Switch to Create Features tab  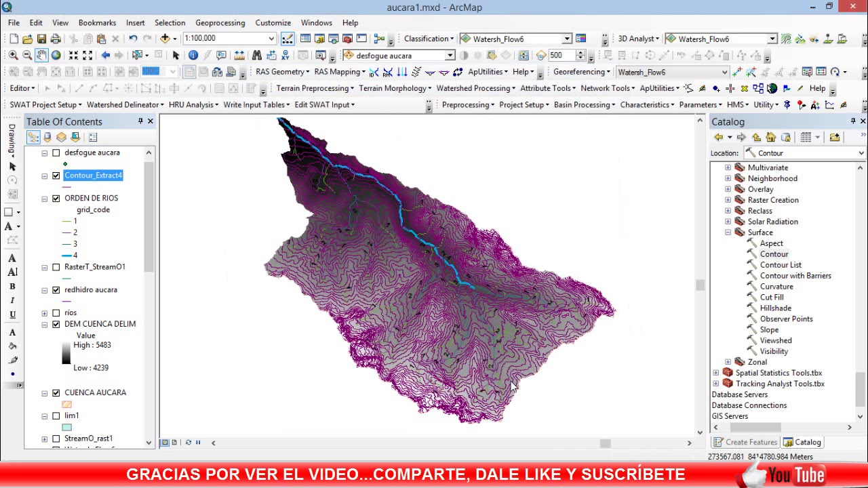tap(745, 442)
